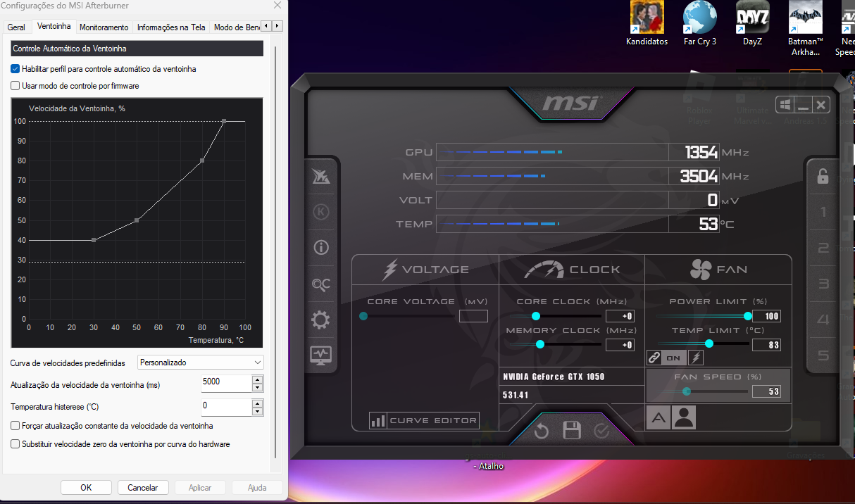Increase Temperatura histerese with up arrow

click(258, 403)
